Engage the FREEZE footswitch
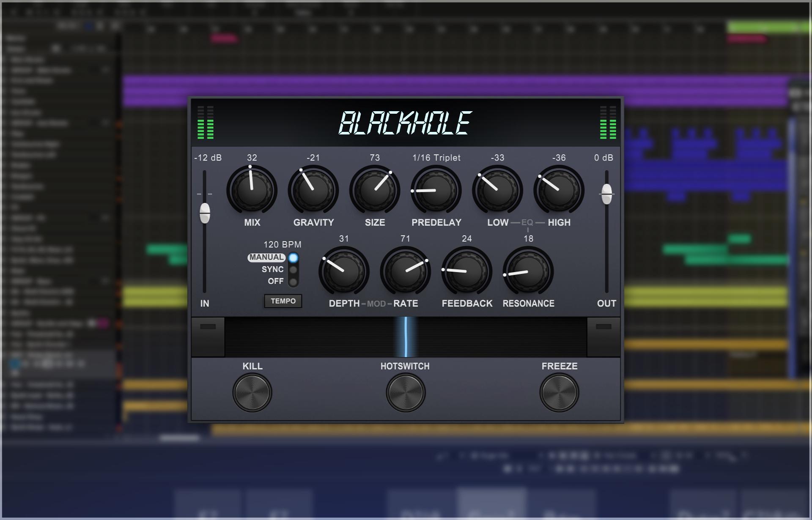Image resolution: width=812 pixels, height=520 pixels. [559, 392]
